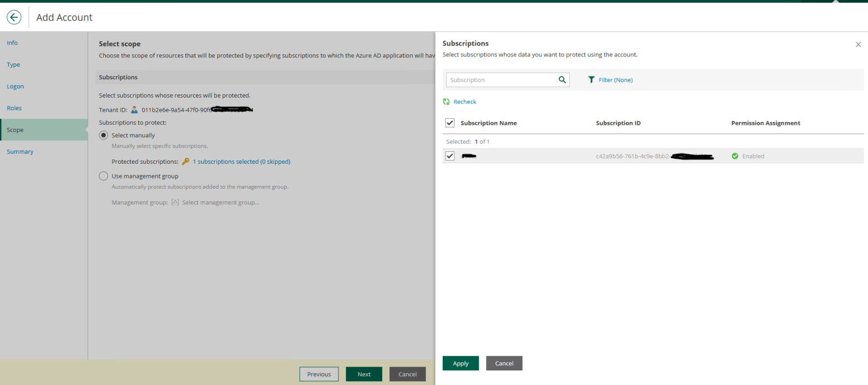Screen dimensions: 868x385
Task: Go to the Roles step in sidebar
Action: point(15,108)
